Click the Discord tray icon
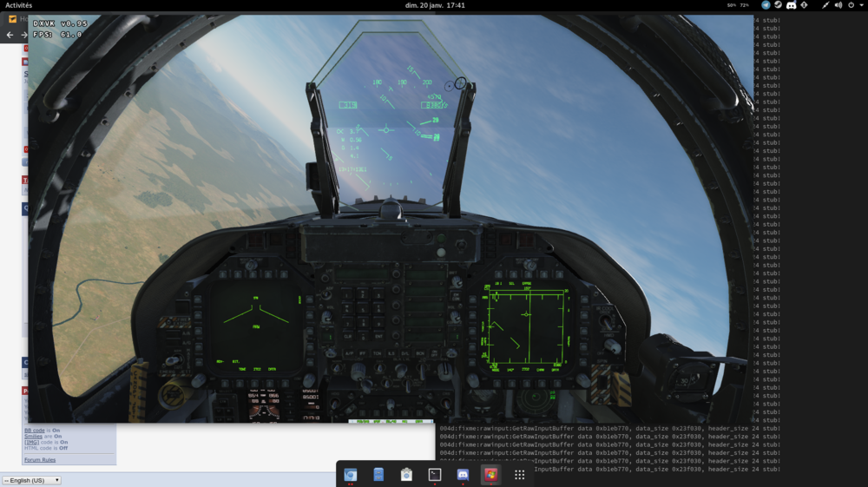The image size is (868, 487). (791, 5)
